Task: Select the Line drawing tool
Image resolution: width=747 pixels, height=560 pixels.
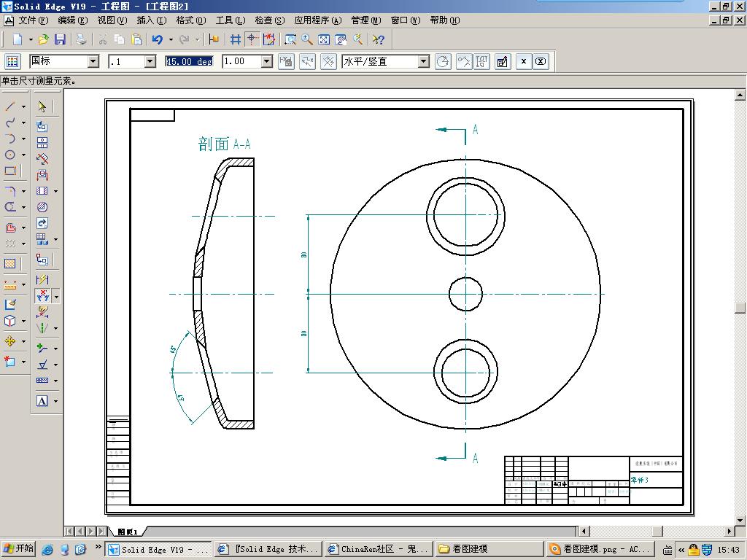Action: point(10,106)
